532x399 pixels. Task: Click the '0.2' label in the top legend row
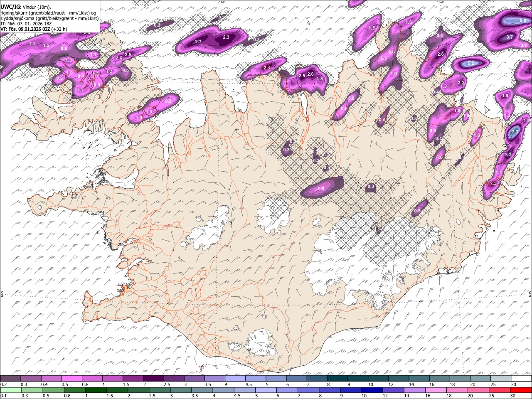[4, 384]
